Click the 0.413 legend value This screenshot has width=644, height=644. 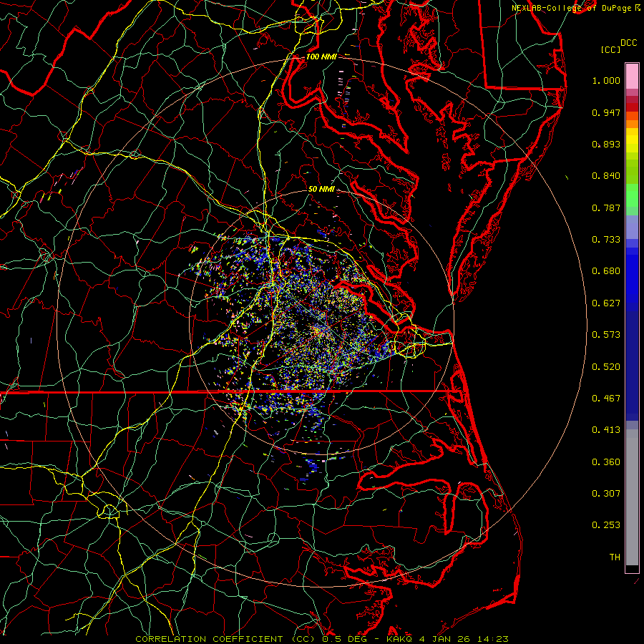point(606,430)
